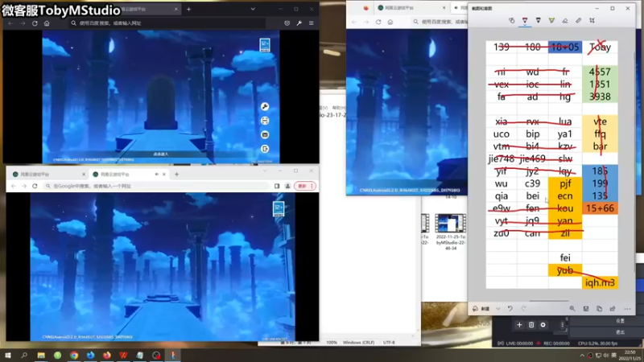Add a source with OBS plus button
The height and width of the screenshot is (362, 644).
coord(519,325)
